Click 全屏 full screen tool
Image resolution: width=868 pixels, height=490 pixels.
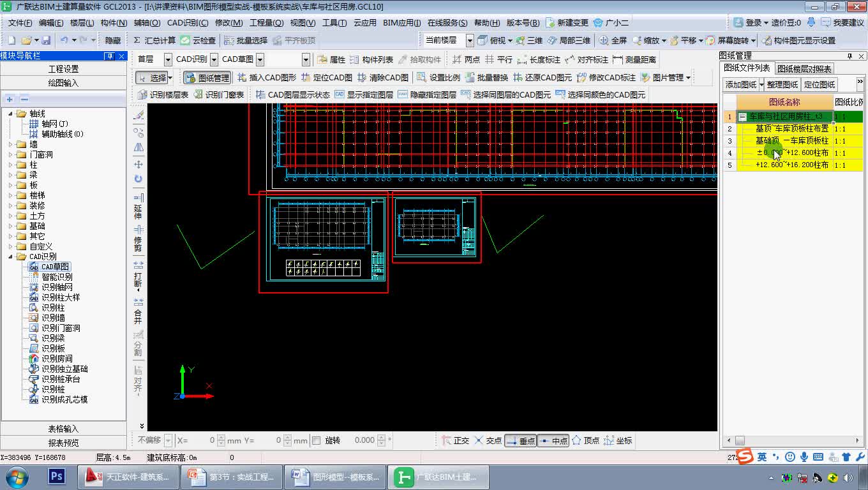coord(613,40)
